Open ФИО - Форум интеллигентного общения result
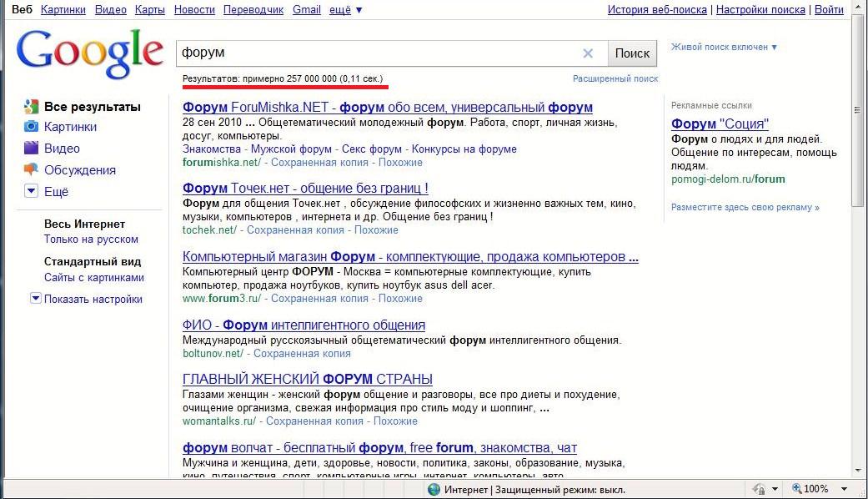 (304, 325)
